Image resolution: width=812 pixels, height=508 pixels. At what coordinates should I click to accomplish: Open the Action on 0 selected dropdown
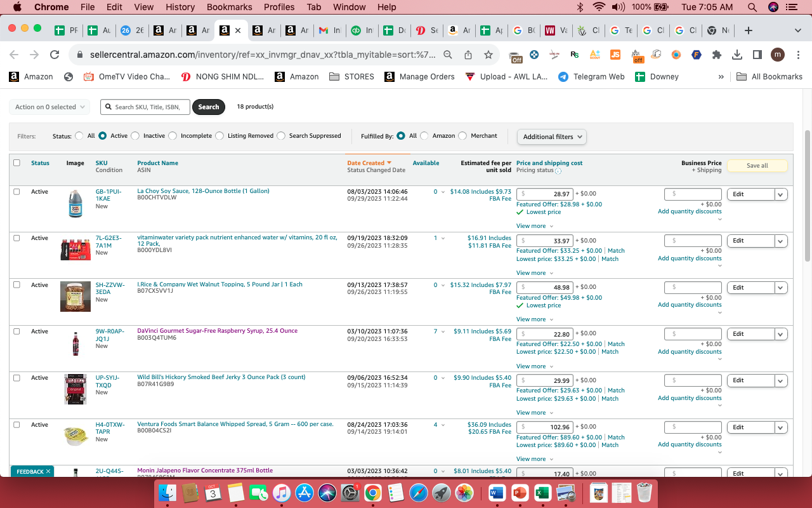[50, 107]
